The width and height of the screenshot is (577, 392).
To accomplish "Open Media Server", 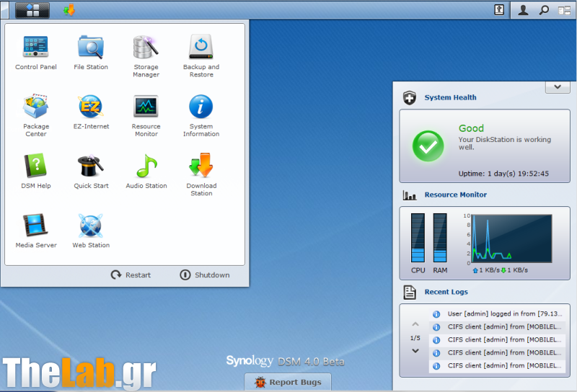I will pos(35,230).
